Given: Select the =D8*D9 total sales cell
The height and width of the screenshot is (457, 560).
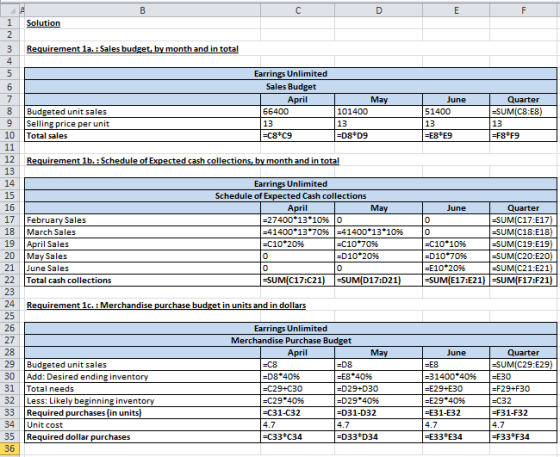Looking at the screenshot, I should [x=379, y=136].
